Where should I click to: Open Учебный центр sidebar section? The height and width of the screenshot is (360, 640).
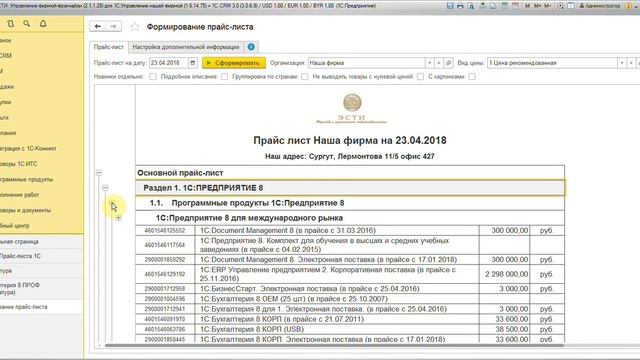click(15, 226)
